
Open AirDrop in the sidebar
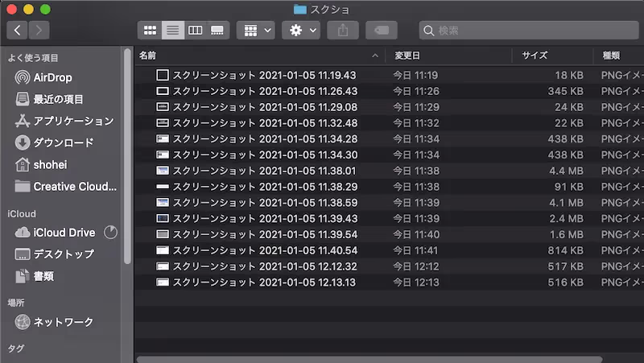(x=52, y=77)
